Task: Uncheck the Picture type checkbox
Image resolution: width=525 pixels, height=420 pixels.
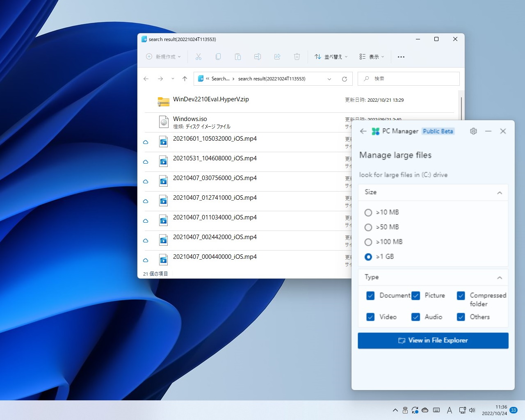Action: [x=415, y=296]
